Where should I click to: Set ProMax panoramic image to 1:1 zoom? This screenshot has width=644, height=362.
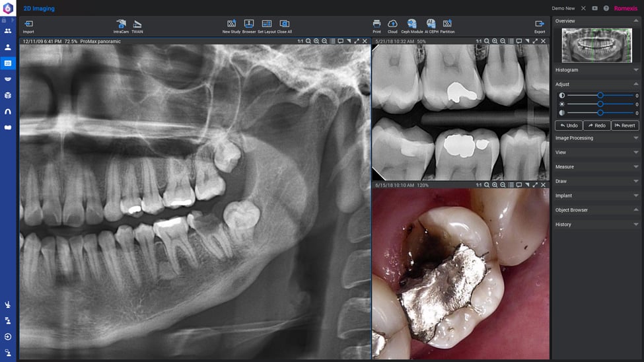coord(301,42)
